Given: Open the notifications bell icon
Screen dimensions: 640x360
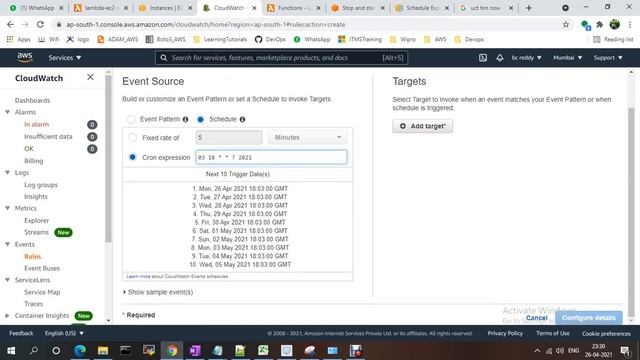Looking at the screenshot, I should click(x=500, y=58).
